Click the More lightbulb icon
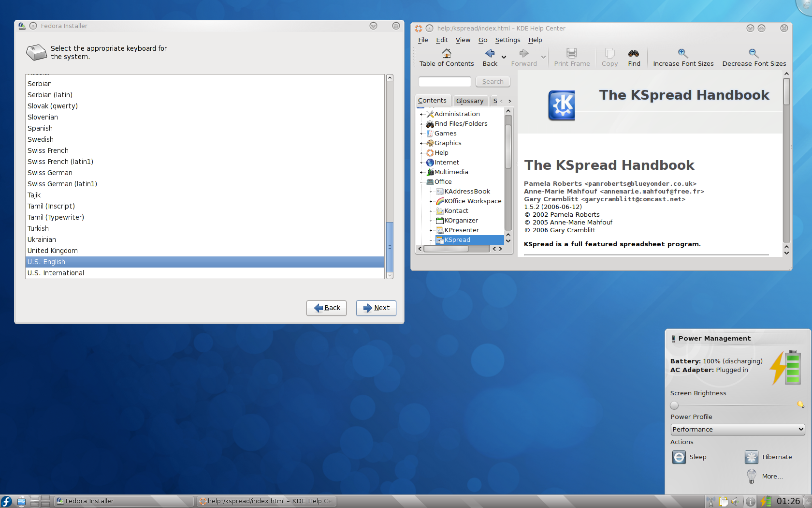The width and height of the screenshot is (812, 508). point(752,477)
